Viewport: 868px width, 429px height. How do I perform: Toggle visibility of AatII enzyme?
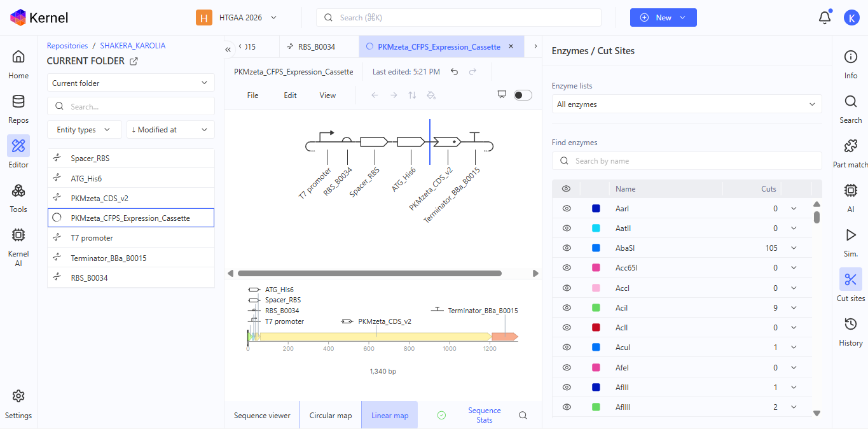click(x=567, y=228)
